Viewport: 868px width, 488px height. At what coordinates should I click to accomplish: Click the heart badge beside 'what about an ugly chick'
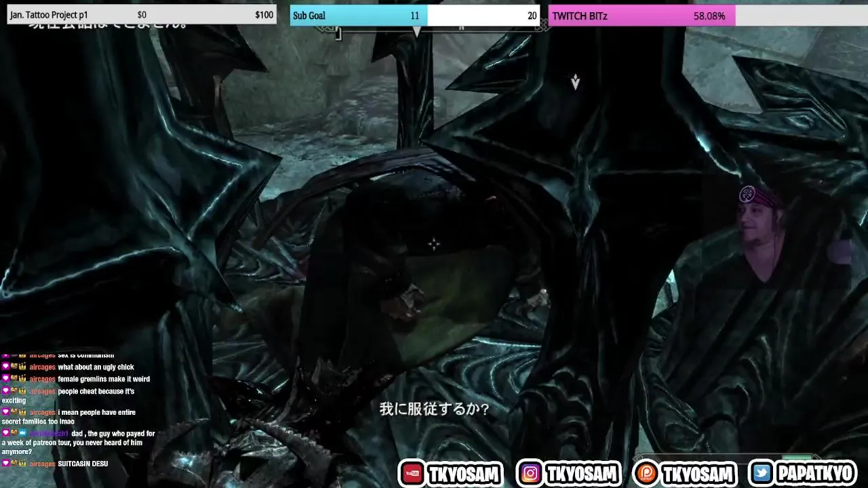tap(5, 367)
